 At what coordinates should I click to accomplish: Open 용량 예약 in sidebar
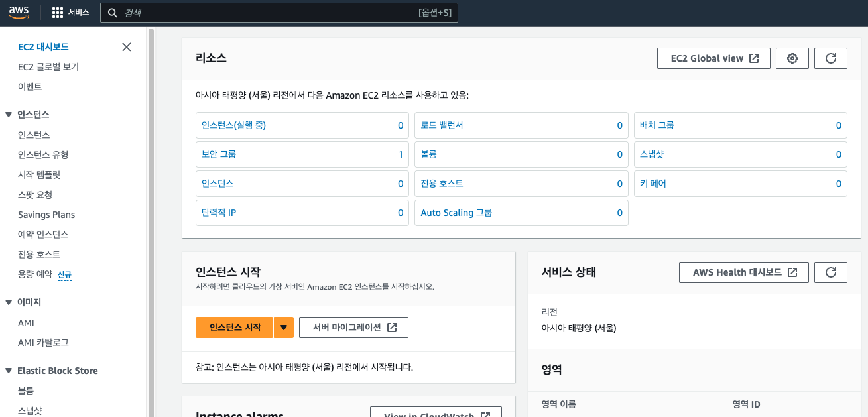(35, 274)
